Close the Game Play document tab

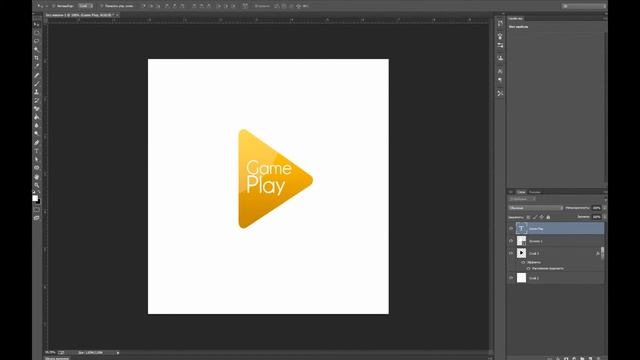click(117, 15)
